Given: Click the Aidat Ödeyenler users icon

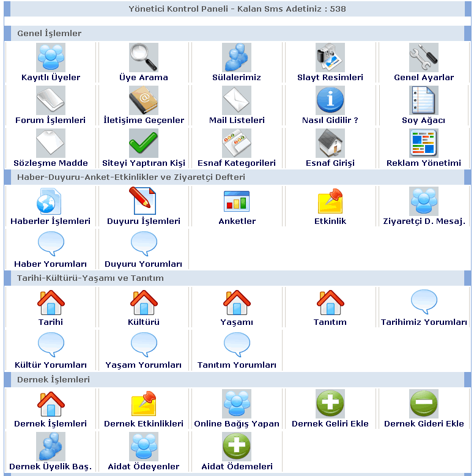Looking at the screenshot, I should 144,447.
